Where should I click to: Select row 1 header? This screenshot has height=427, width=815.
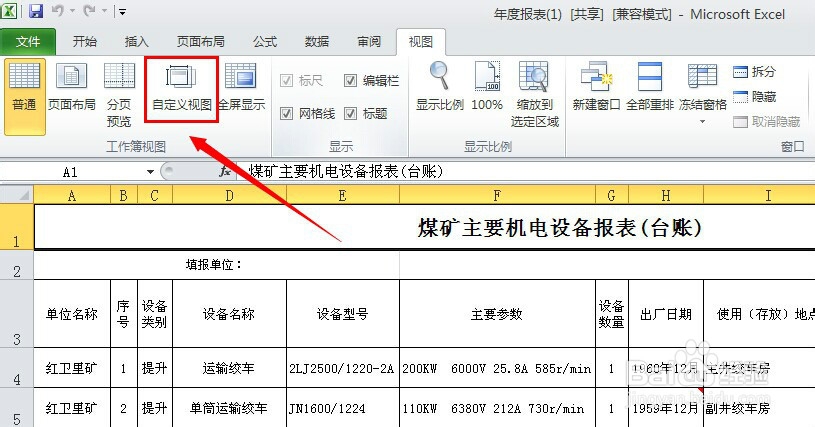(x=17, y=227)
